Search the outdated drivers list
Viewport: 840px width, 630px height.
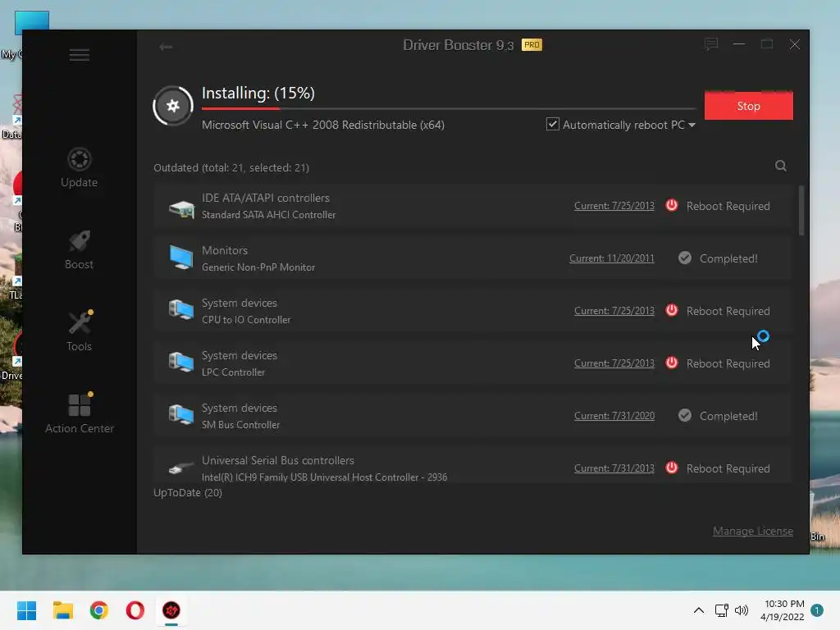781,166
